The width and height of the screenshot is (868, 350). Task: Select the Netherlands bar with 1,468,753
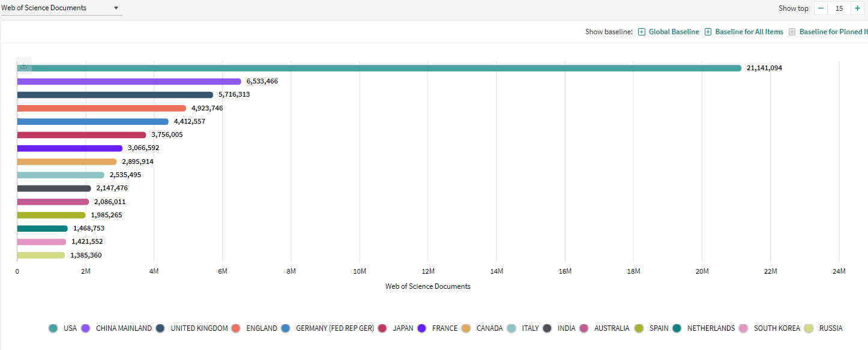pos(43,229)
